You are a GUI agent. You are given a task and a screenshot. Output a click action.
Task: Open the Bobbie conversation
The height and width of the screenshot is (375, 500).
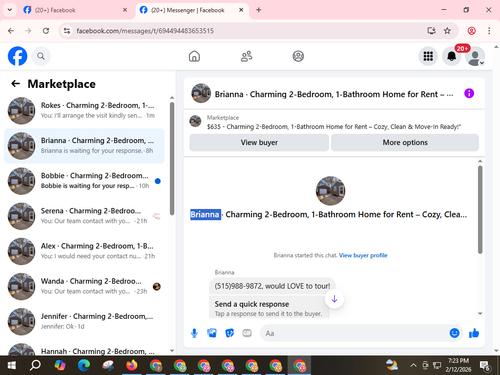pos(84,181)
